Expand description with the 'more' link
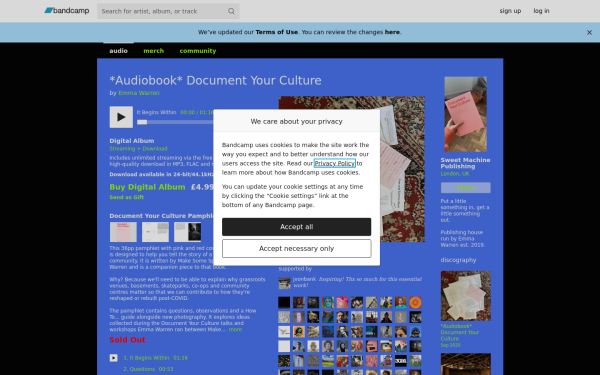 pos(235,329)
